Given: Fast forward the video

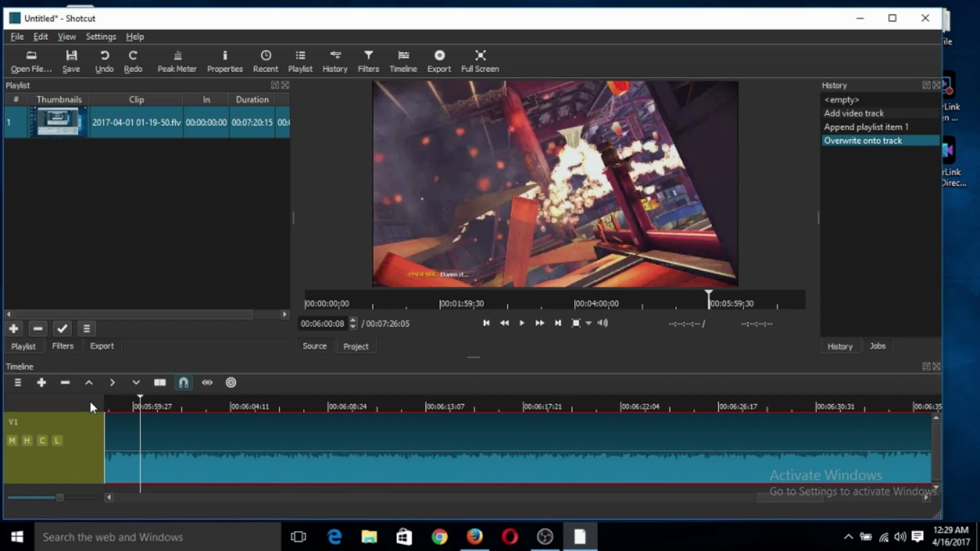Looking at the screenshot, I should [540, 323].
